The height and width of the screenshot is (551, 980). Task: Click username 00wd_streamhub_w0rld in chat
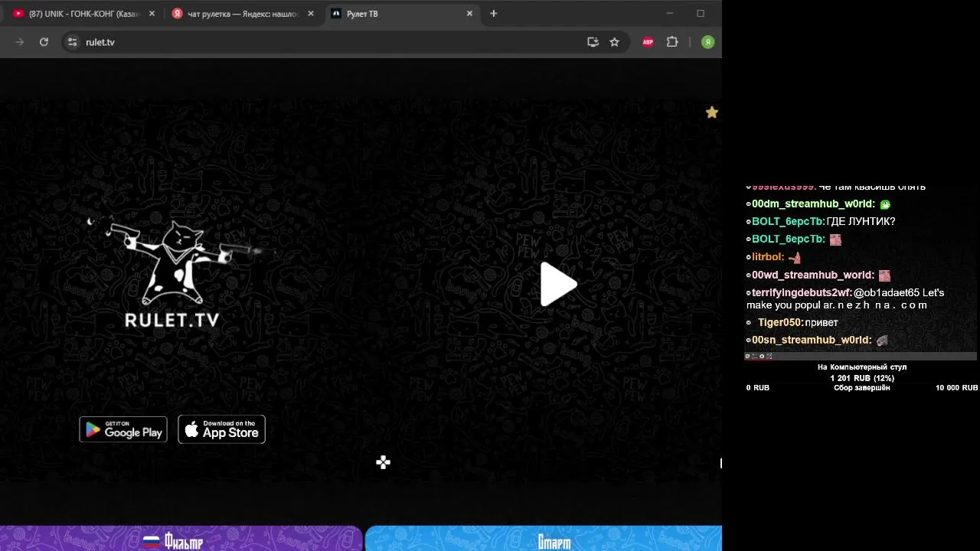[x=813, y=275]
